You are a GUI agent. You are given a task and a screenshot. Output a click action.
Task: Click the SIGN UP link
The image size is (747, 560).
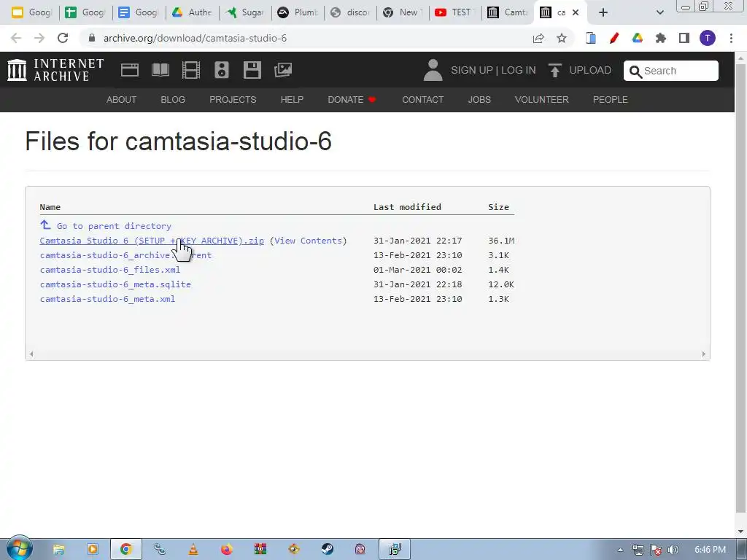472,70
